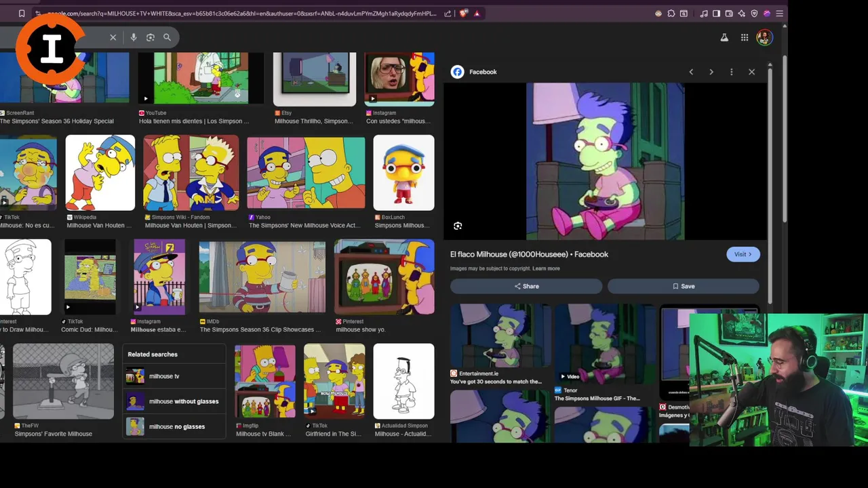Open the TikTok 'Girlfriend in The Si...' thumbnail

click(334, 382)
